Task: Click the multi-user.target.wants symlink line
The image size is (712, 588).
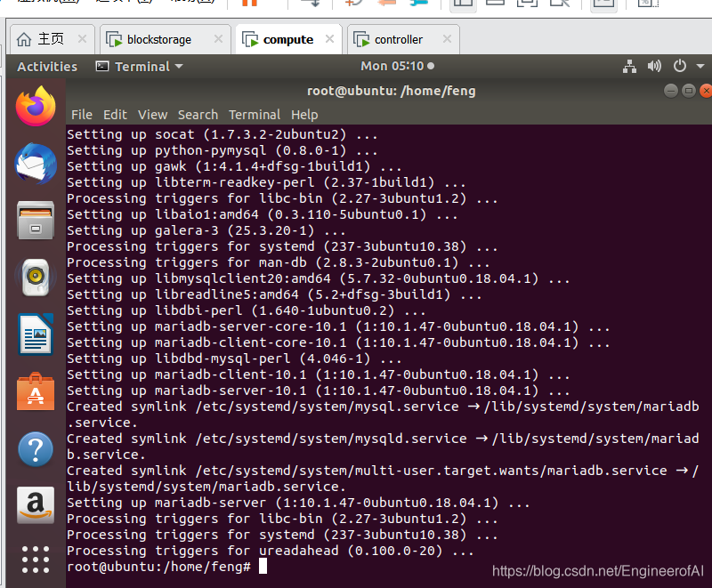Action: point(383,479)
